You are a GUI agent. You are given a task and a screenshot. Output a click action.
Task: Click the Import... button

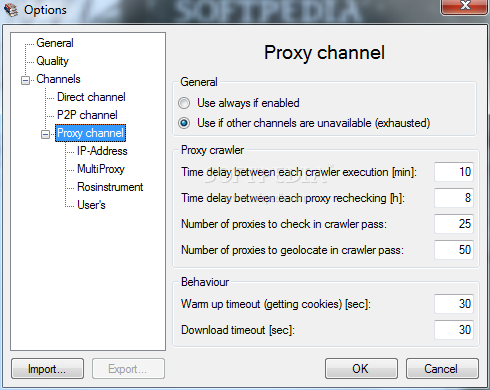pos(47,369)
